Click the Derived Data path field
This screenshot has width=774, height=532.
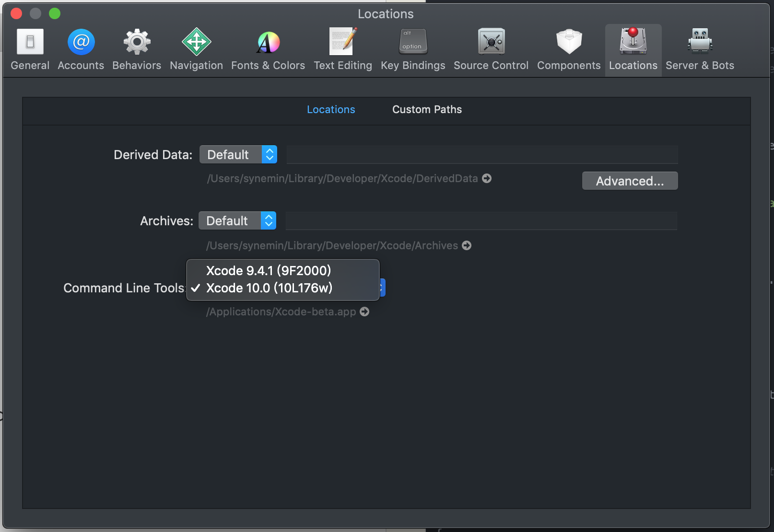(482, 155)
